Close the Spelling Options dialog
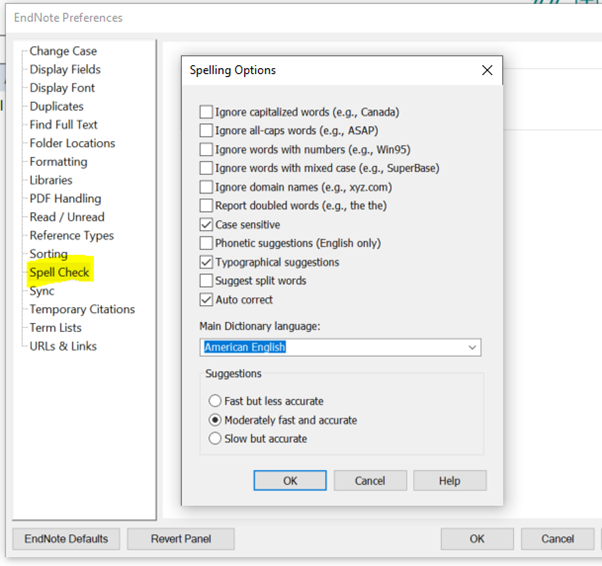Viewport: 602px width, 566px height. [x=487, y=70]
